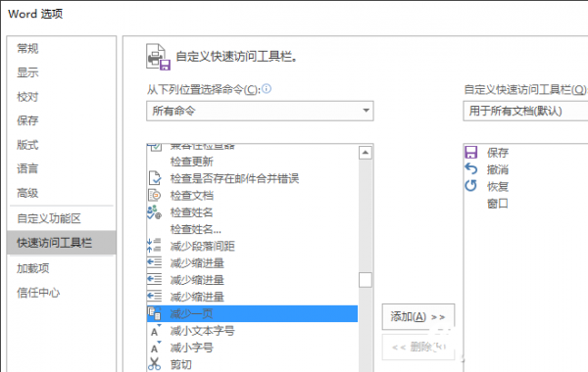
Task: Select 剪切 in the command list
Action: (x=180, y=364)
